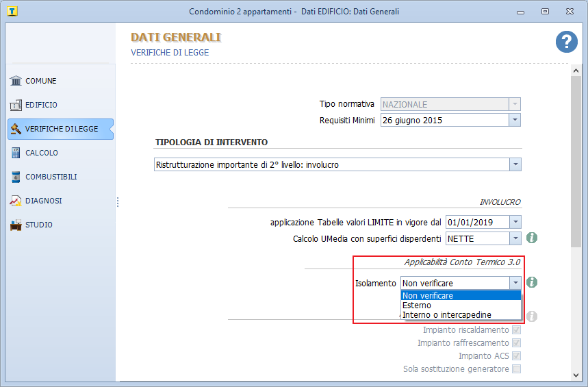Viewport: 588px width, 387px height.
Task: Click the EDIFICIO sidebar icon
Action: point(16,105)
